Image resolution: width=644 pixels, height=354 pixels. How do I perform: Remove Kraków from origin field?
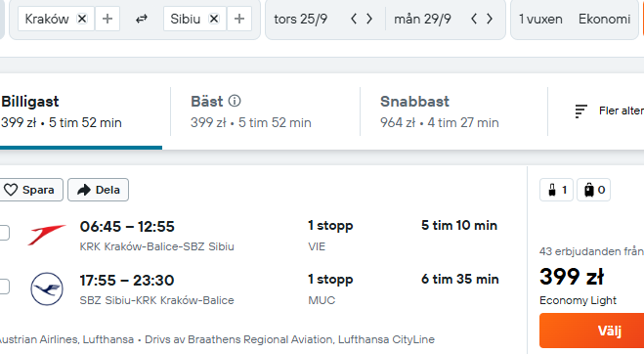click(x=82, y=19)
